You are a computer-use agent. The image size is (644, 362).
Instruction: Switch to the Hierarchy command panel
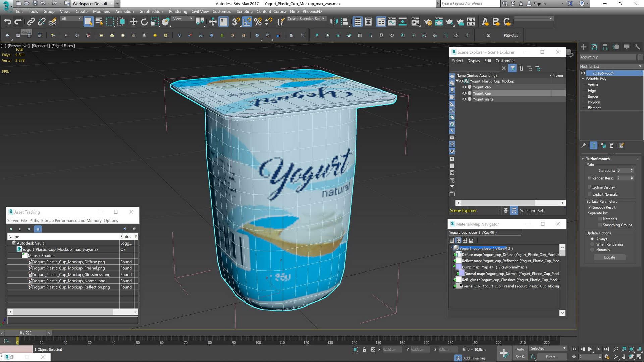[605, 47]
